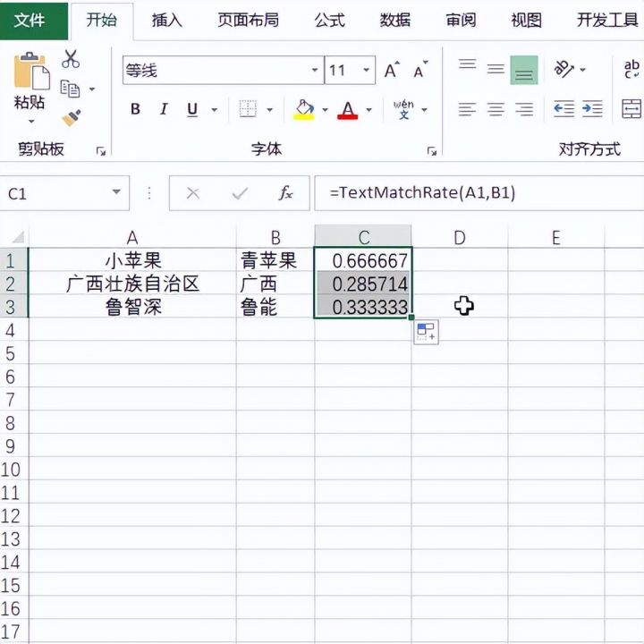Open the font name dropdown 等线

coord(315,70)
